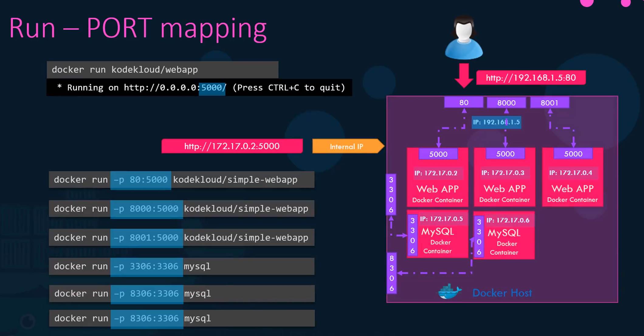Click Web APP text in 172.17.0.2 container

coord(438,189)
